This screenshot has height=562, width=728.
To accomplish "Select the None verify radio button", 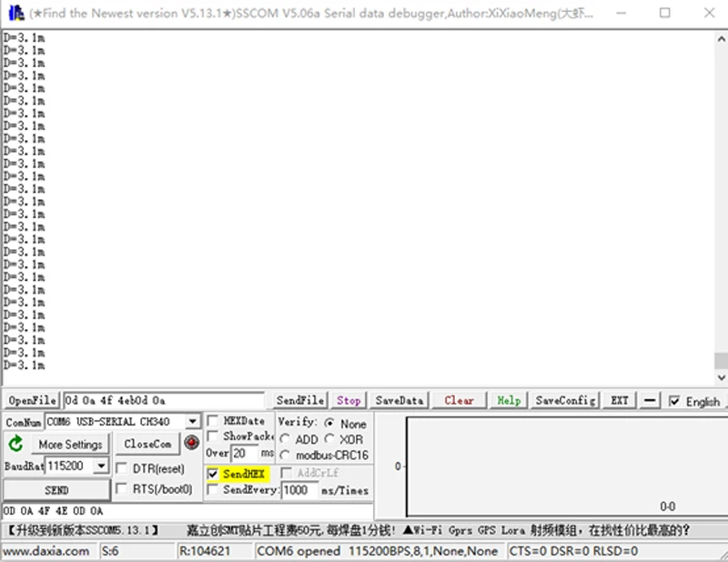I will coord(329,423).
